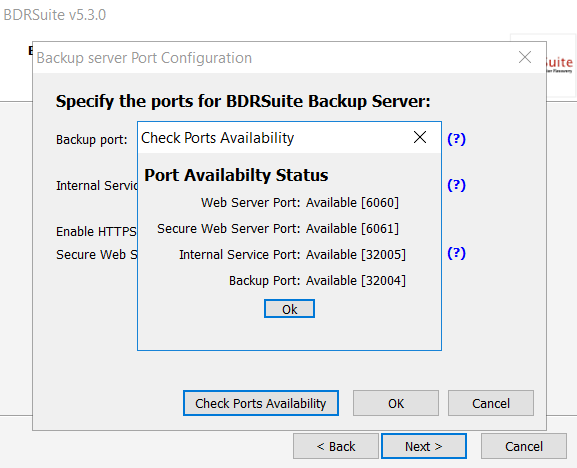The width and height of the screenshot is (577, 468).
Task: Click the Port Availabilty Status heading
Action: click(x=236, y=175)
